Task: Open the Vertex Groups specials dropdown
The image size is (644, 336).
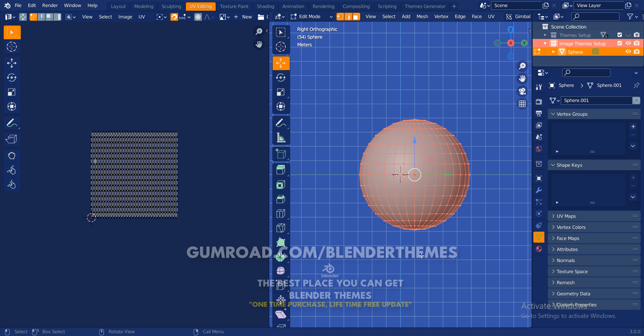Action: coord(633,146)
